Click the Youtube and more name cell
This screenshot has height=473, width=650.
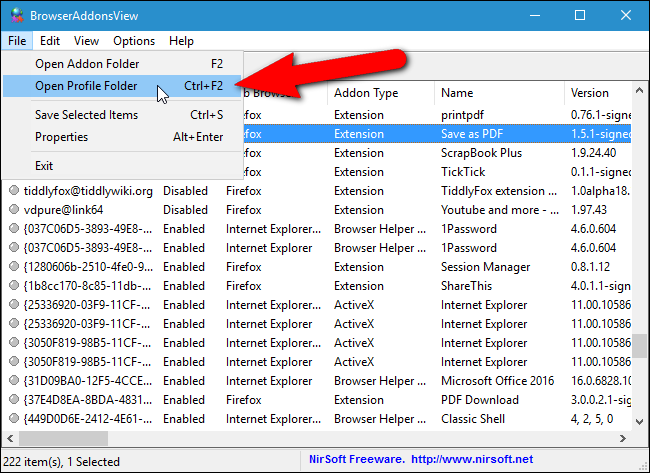pos(500,210)
